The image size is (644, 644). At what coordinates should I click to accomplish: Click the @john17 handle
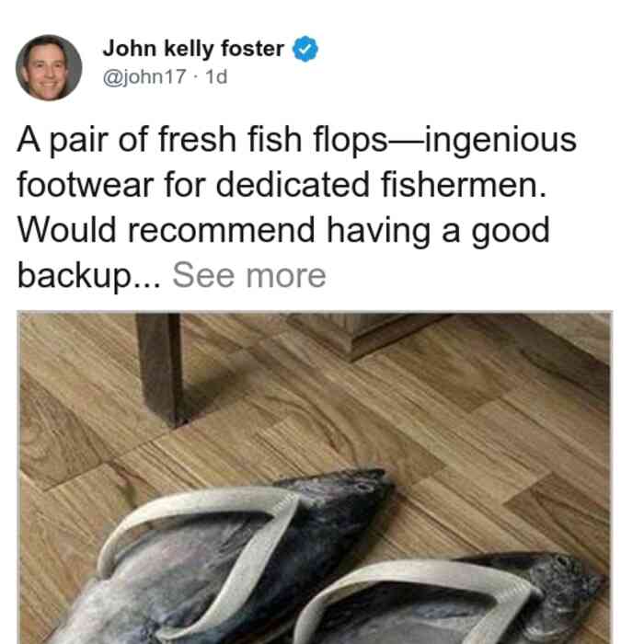(144, 76)
